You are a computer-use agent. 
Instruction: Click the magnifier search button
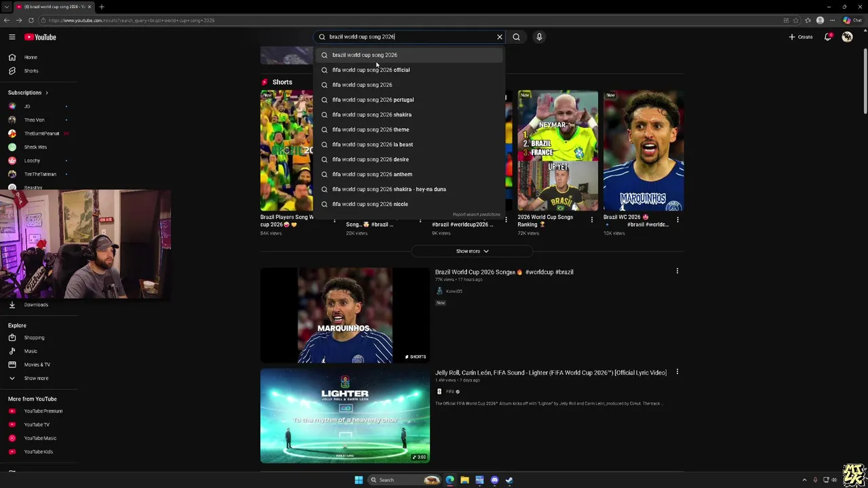tap(516, 37)
